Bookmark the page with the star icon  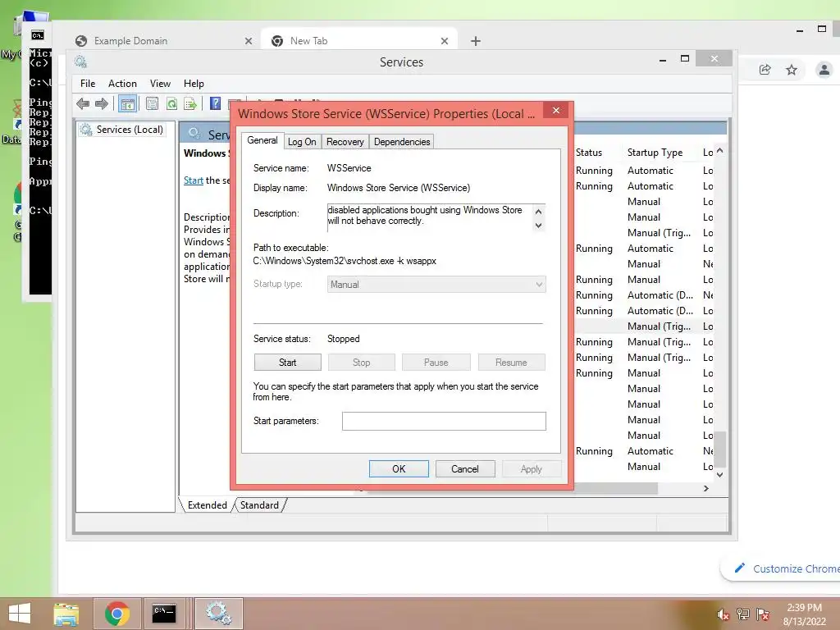pyautogui.click(x=792, y=70)
